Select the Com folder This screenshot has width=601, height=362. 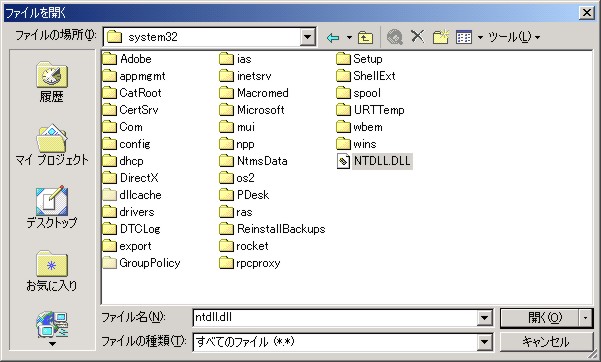[123, 127]
